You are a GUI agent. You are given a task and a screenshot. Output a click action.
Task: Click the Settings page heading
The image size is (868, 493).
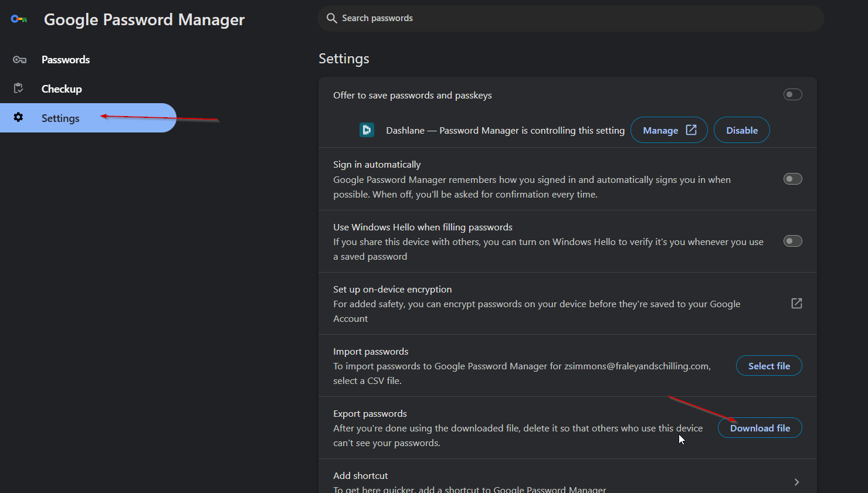[344, 59]
